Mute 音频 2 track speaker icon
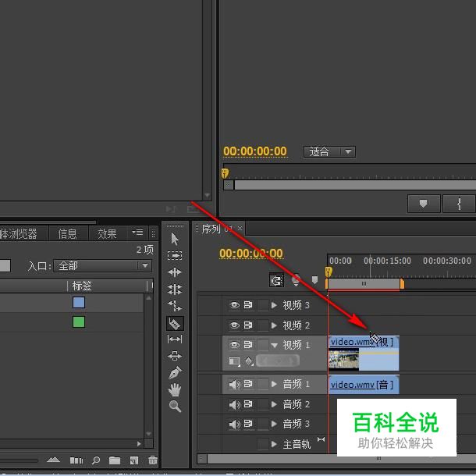Image resolution: width=476 pixels, height=476 pixels. pos(234,404)
